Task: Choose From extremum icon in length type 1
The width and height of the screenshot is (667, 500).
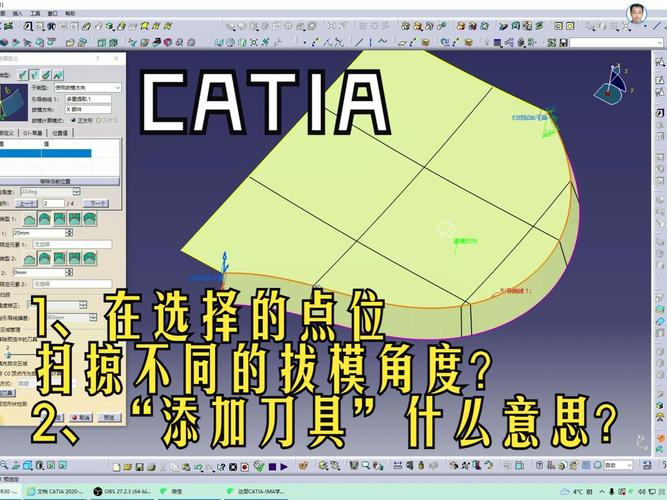Action: pyautogui.click(x=74, y=220)
